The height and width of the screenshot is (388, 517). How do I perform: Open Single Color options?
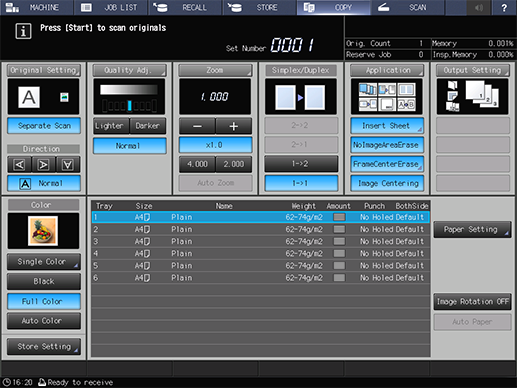pyautogui.click(x=44, y=262)
